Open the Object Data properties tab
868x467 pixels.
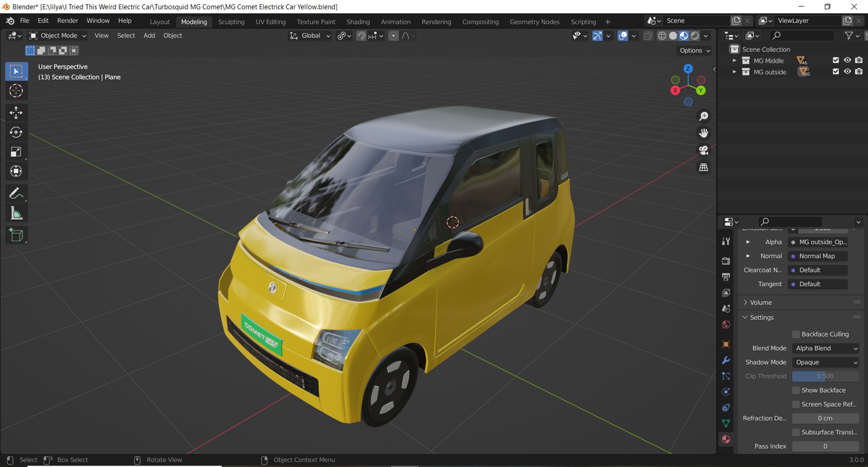(x=726, y=424)
